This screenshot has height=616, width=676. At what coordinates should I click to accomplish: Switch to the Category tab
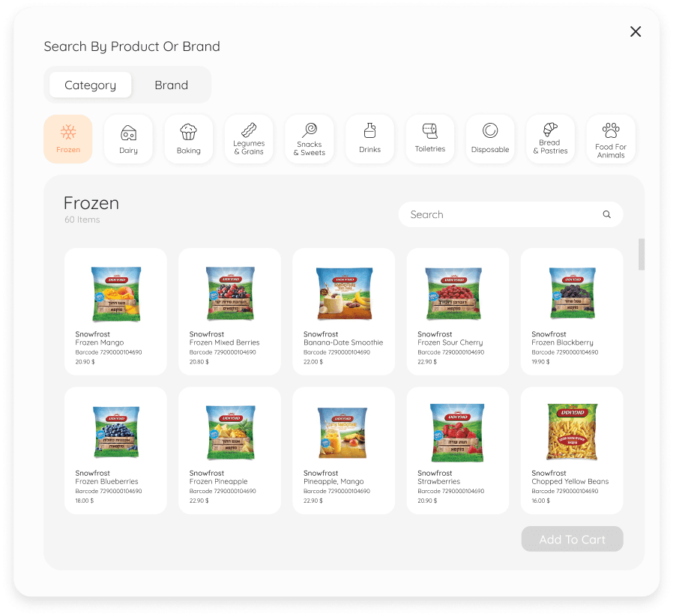91,85
